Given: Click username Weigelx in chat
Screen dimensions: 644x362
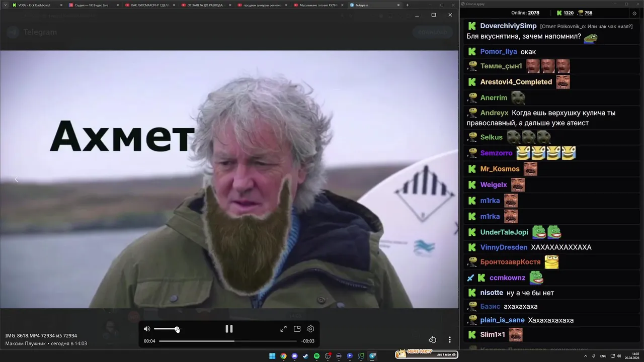Looking at the screenshot, I should pos(494,185).
